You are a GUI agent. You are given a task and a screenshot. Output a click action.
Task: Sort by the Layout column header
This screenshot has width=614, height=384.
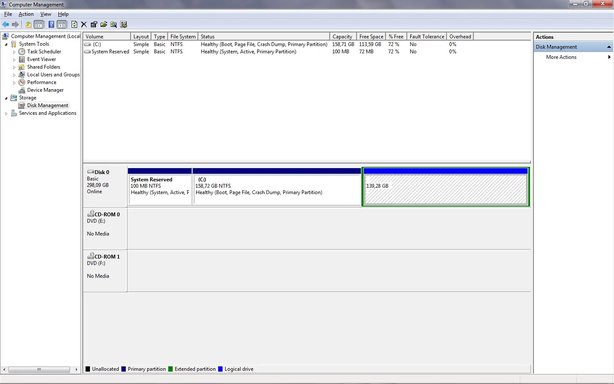pos(141,36)
